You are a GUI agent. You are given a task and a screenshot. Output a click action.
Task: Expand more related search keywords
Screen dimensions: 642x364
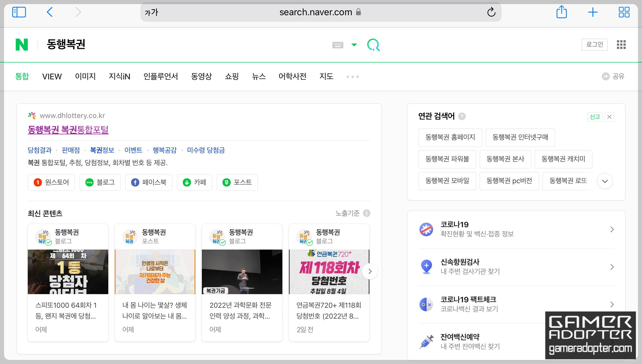[605, 181]
